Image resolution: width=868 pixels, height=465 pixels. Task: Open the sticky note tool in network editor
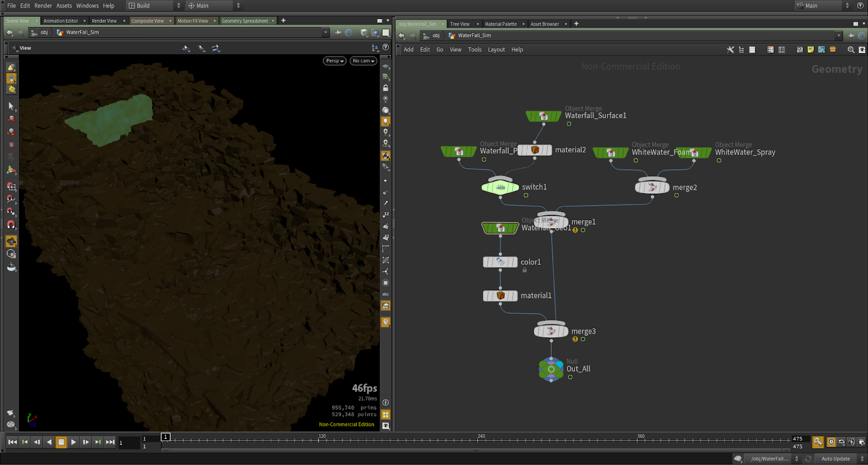[810, 49]
